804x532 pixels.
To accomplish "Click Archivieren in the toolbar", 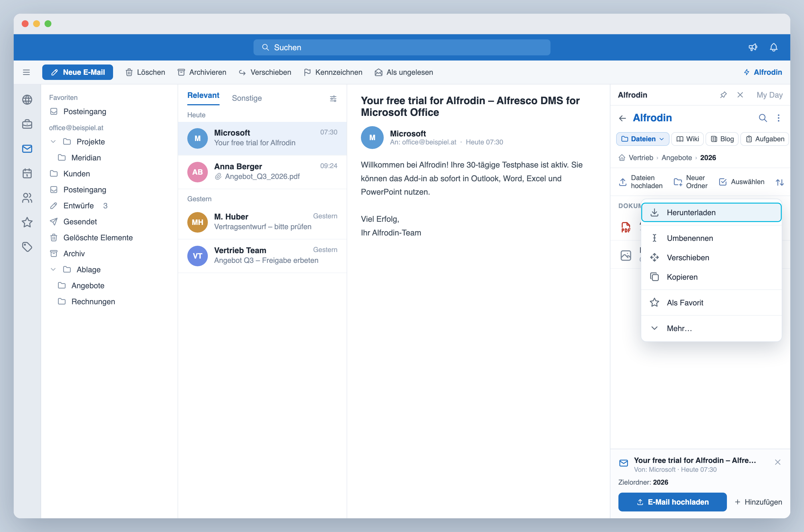I will pyautogui.click(x=202, y=72).
